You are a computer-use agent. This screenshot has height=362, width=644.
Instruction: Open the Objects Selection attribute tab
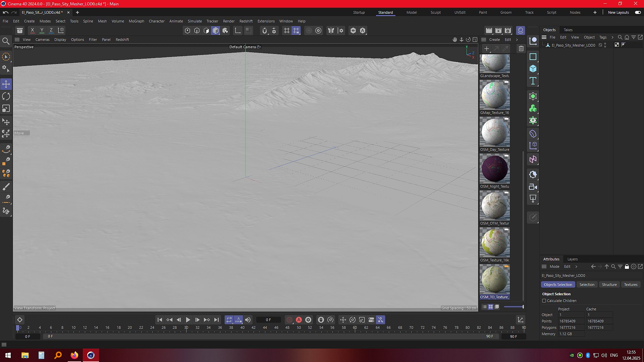558,285
